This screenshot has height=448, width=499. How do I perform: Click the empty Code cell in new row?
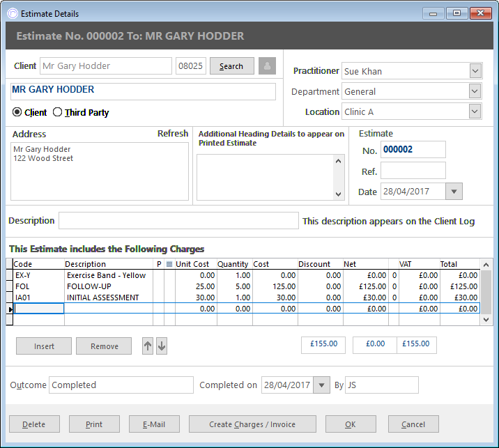tap(39, 309)
